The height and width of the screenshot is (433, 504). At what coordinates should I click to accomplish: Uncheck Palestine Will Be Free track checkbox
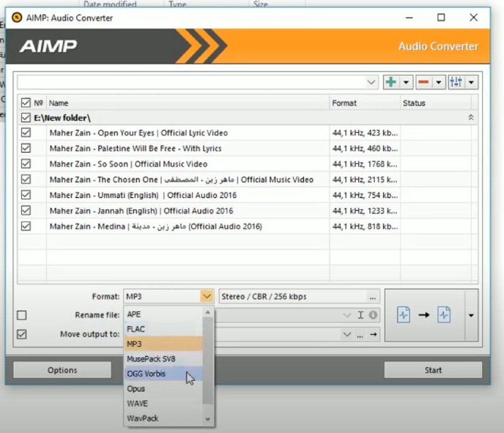26,148
